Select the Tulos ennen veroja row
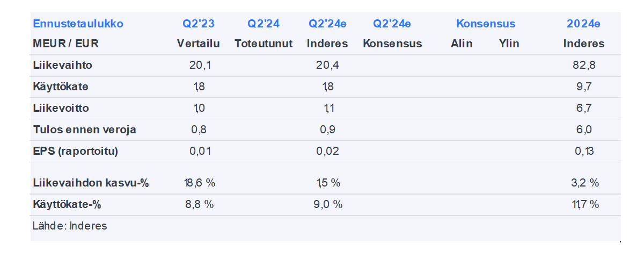The image size is (644, 258). pos(84,130)
